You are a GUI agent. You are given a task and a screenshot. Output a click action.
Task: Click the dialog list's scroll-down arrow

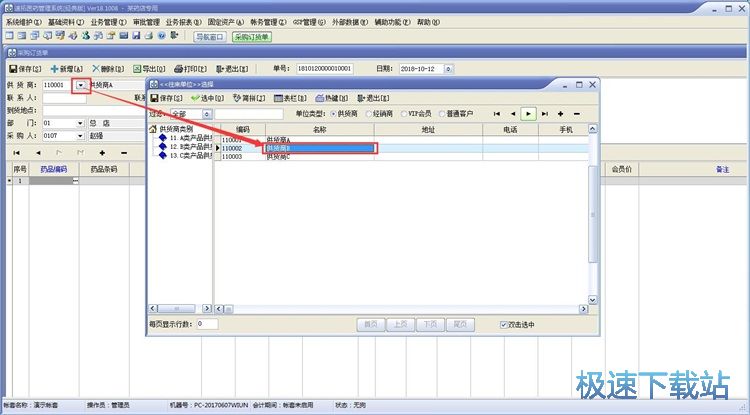tap(593, 300)
